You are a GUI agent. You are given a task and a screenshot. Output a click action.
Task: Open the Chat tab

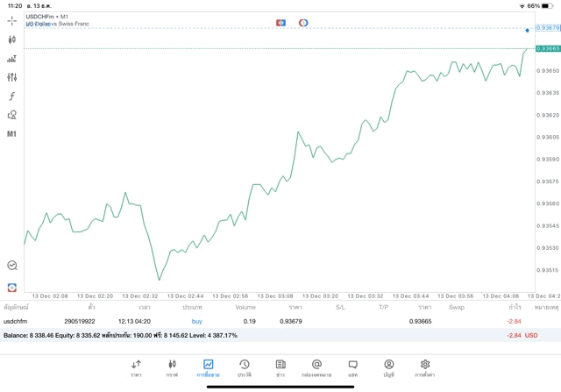click(352, 368)
